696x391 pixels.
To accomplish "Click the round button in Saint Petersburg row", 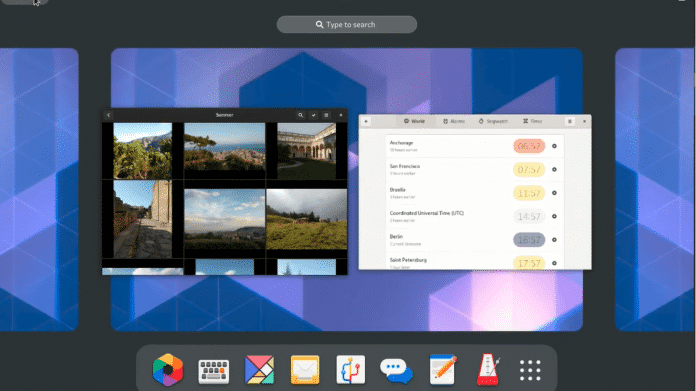I will (x=554, y=263).
